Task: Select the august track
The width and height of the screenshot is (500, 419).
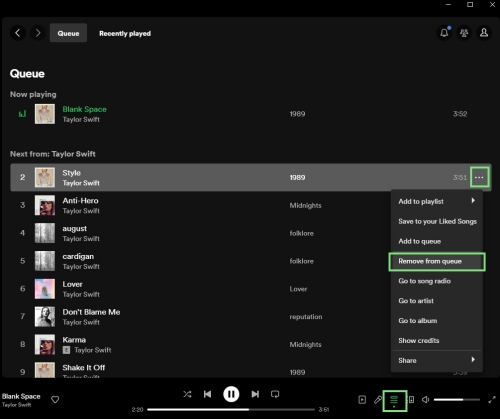Action: (74, 229)
